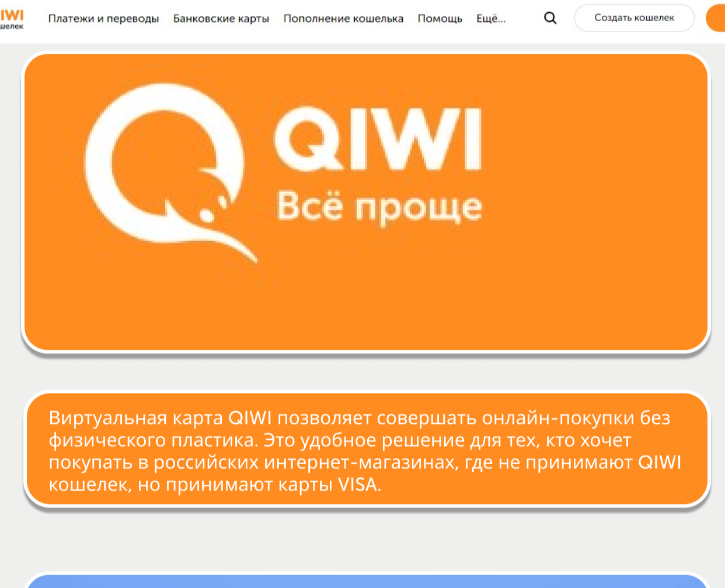Click the QIWI Кошелек logo in header
This screenshot has width=725, height=588.
(x=12, y=19)
